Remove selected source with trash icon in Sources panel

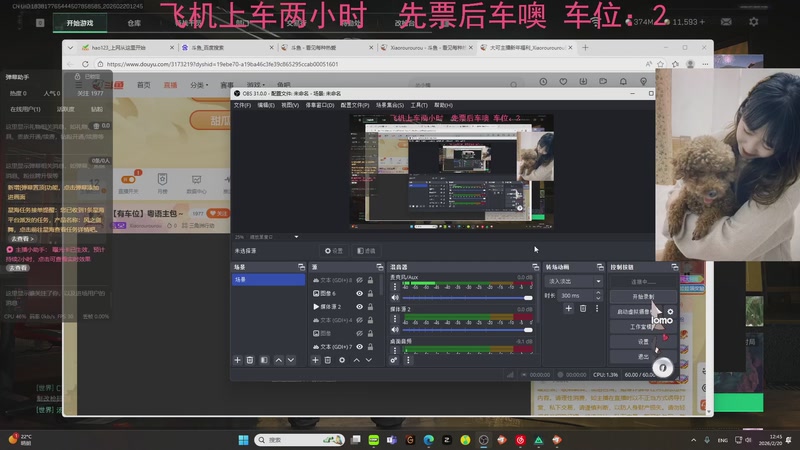tap(328, 360)
